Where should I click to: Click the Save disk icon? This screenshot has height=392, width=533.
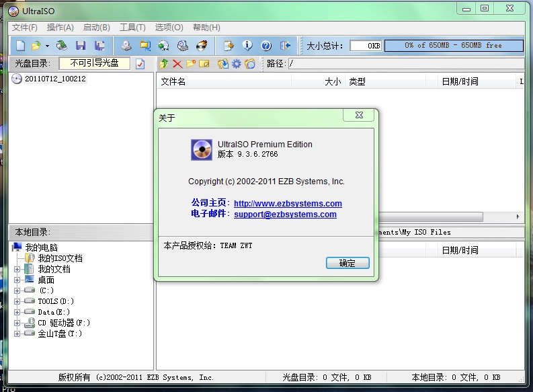tap(81, 46)
